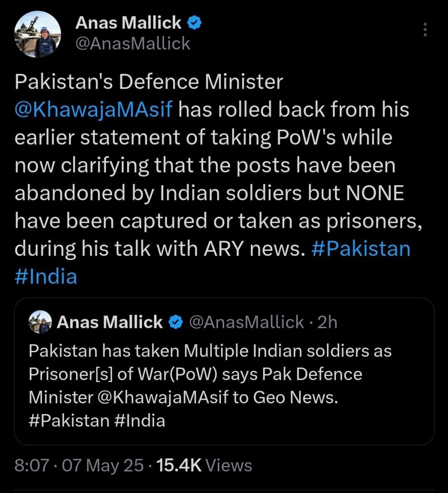This screenshot has width=448, height=493.
Task: Click the Anas Mallick name in the quoted tweet
Action: [x=110, y=322]
